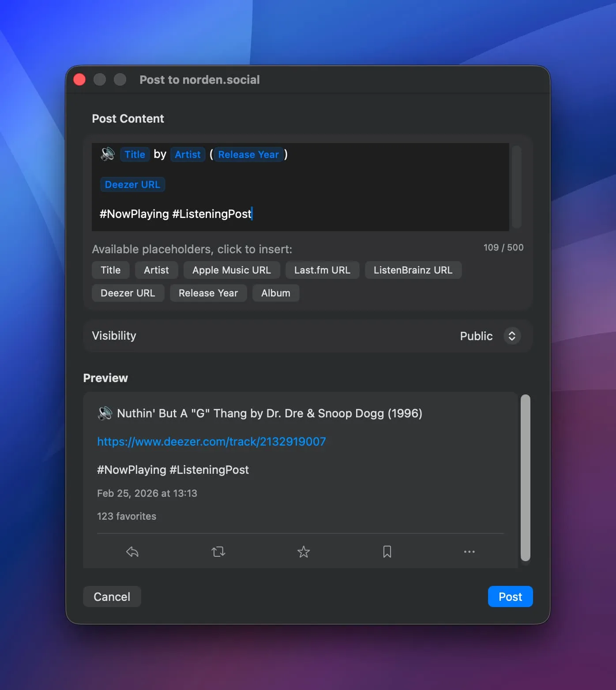616x690 pixels.
Task: Click the post editor scrollbar track
Action: [x=517, y=187]
